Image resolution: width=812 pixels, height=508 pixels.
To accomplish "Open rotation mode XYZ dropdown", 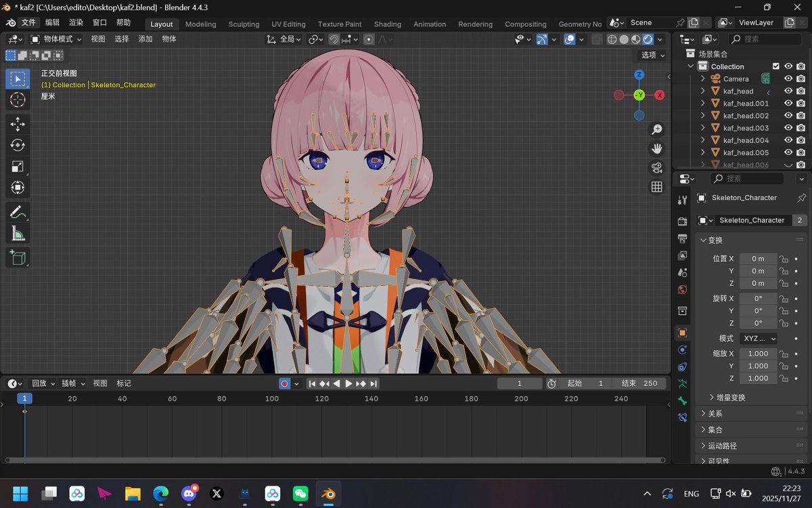I will tap(758, 338).
